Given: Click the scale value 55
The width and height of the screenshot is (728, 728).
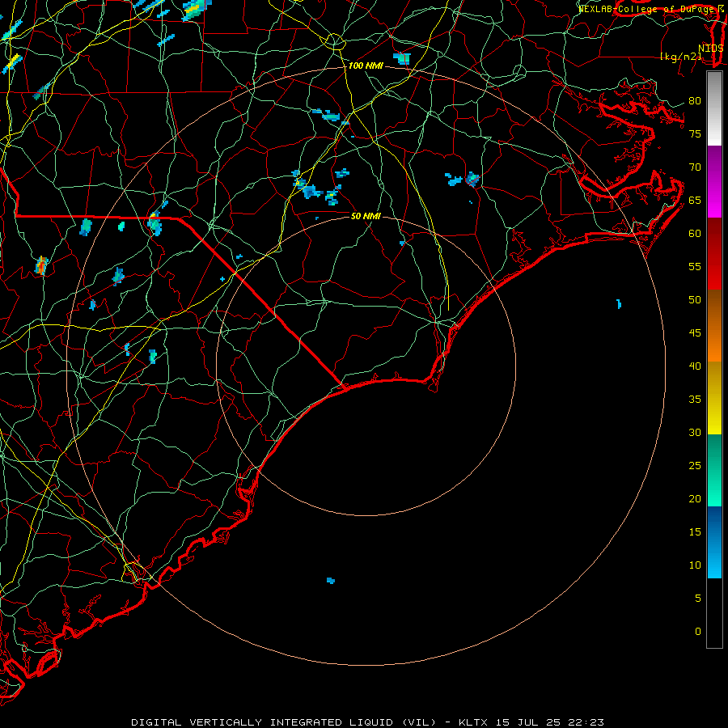Looking at the screenshot, I should point(695,267).
